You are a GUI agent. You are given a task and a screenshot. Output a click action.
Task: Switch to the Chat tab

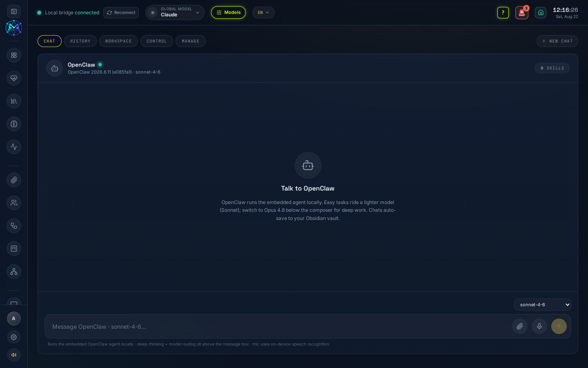50,41
